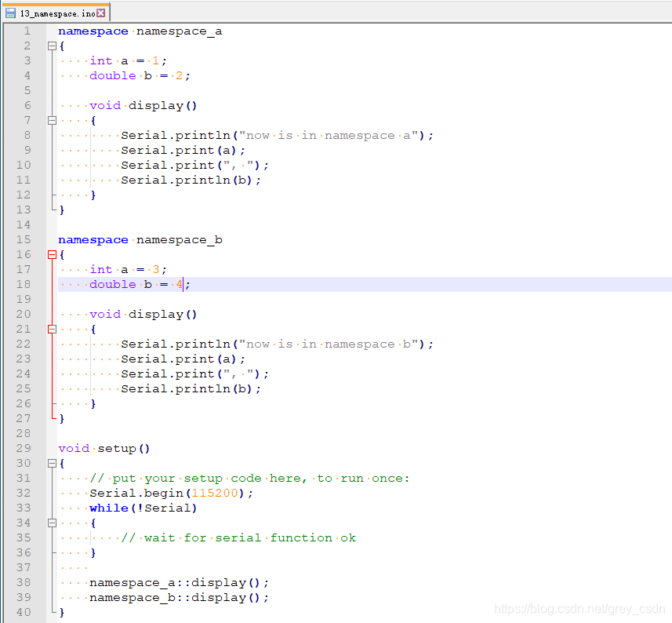Image resolution: width=672 pixels, height=623 pixels.
Task: Click line number 18 in the margin
Action: click(24, 284)
